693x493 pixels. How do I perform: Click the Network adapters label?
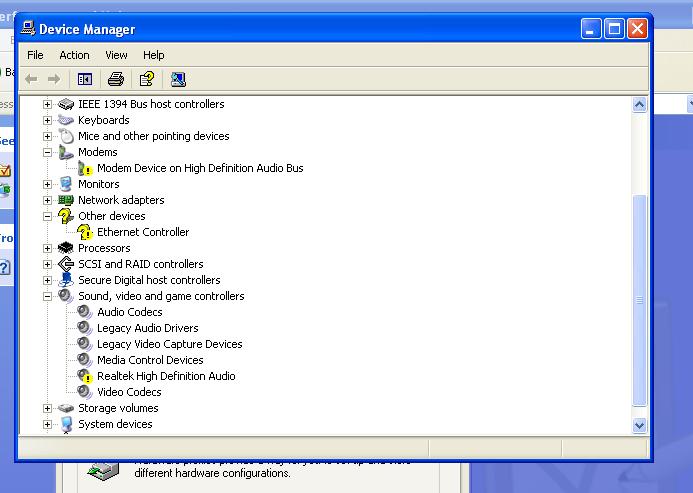(x=121, y=200)
